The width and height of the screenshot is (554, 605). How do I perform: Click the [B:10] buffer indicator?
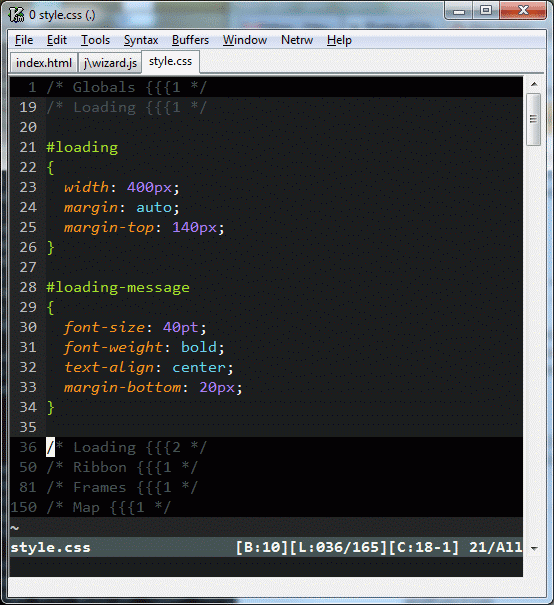[262, 548]
